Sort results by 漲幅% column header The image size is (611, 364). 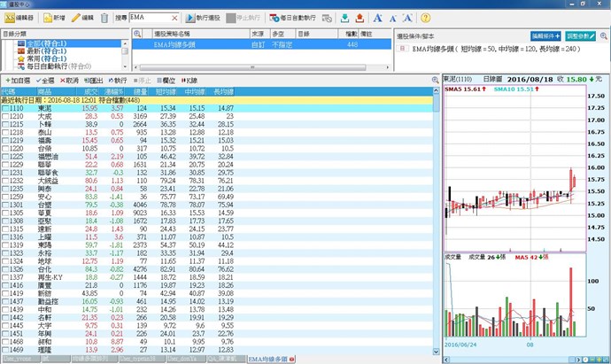(x=112, y=90)
